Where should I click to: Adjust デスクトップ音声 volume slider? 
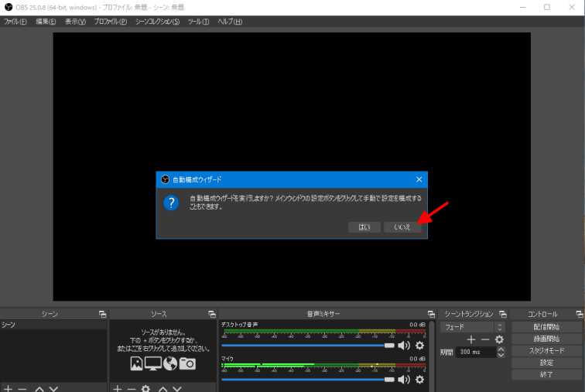[308, 346]
